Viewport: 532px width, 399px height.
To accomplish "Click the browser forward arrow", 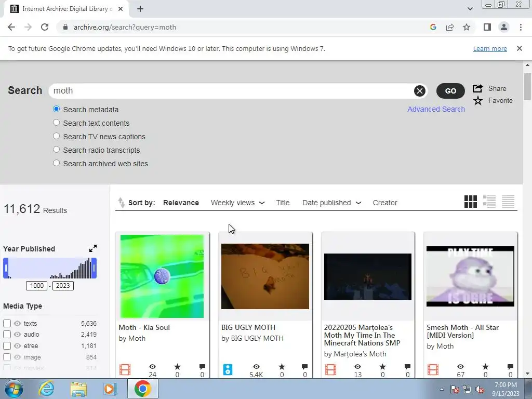I will click(x=28, y=27).
